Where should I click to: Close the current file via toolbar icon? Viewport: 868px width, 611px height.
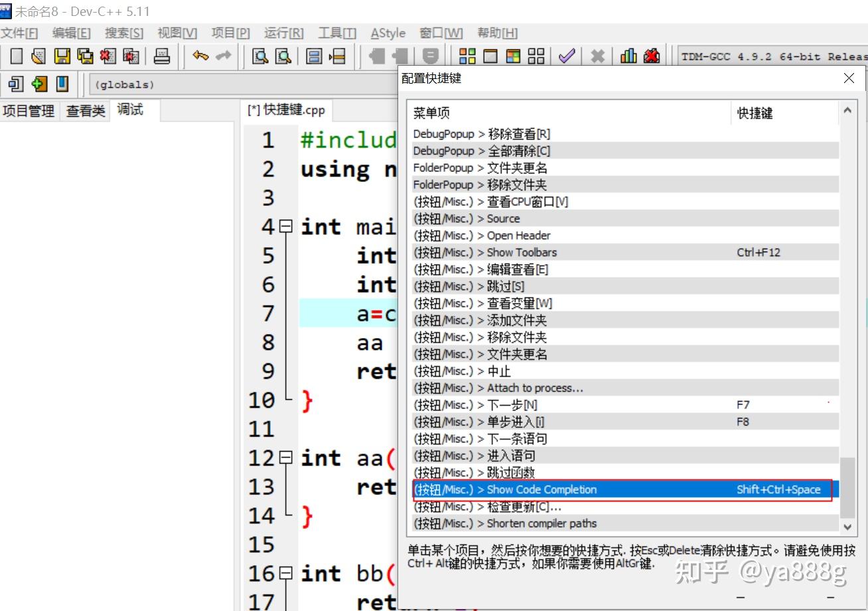coord(108,56)
